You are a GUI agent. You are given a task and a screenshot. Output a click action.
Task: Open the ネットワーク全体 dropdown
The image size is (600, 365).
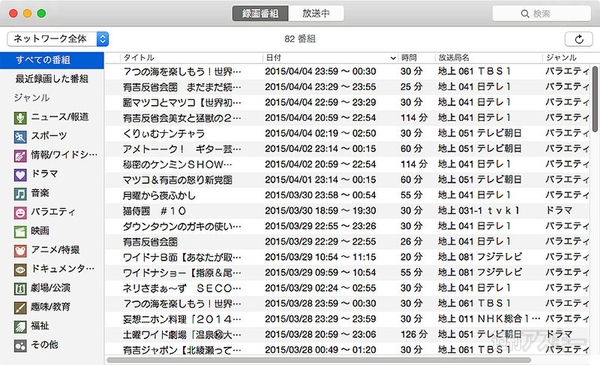pyautogui.click(x=58, y=39)
